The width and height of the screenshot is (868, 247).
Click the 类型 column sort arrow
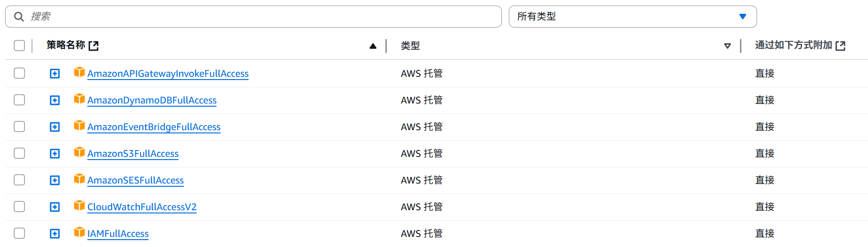click(728, 46)
